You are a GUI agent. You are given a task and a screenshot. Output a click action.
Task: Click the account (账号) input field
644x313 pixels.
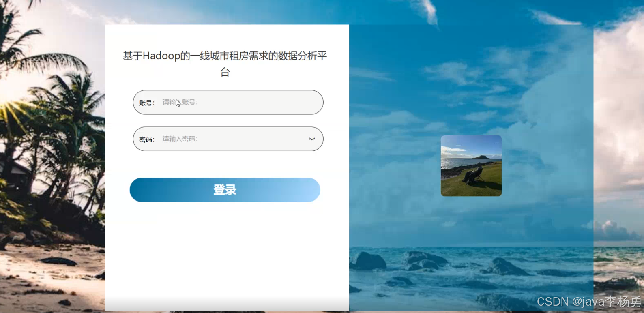tap(228, 102)
